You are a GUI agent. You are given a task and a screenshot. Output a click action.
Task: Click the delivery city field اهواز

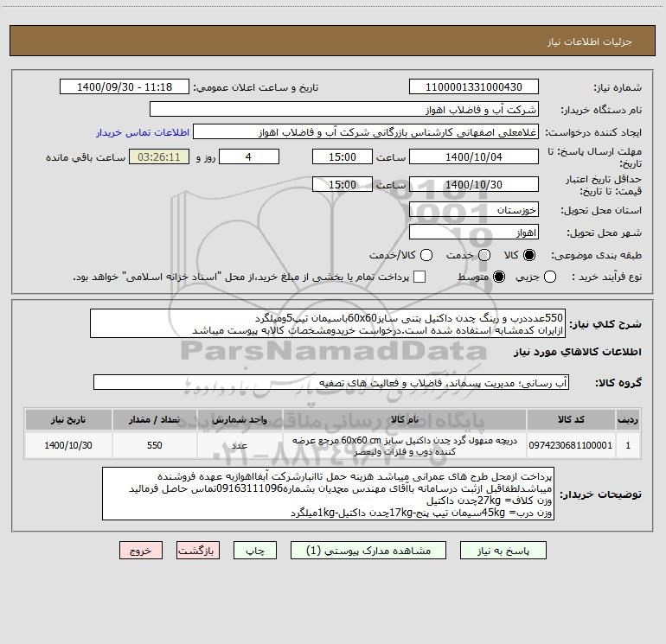point(474,233)
